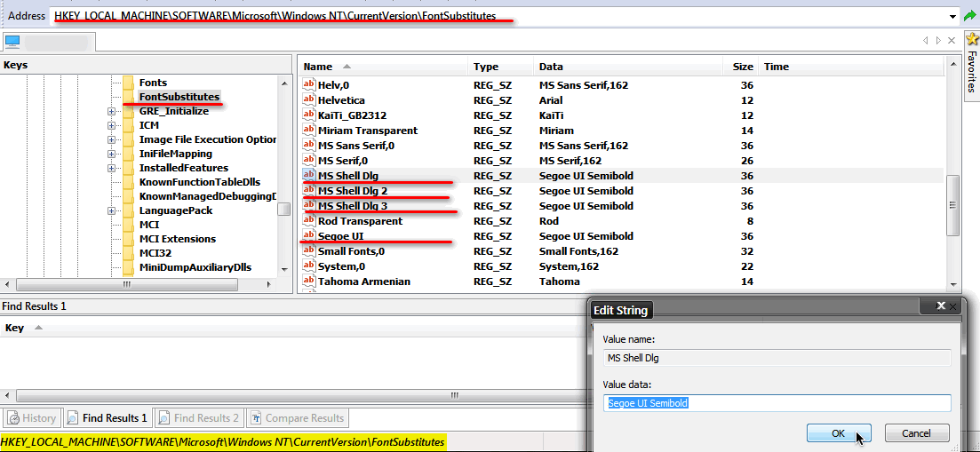Image resolution: width=980 pixels, height=452 pixels.
Task: Click the next tab arrow icon
Action: point(938,41)
